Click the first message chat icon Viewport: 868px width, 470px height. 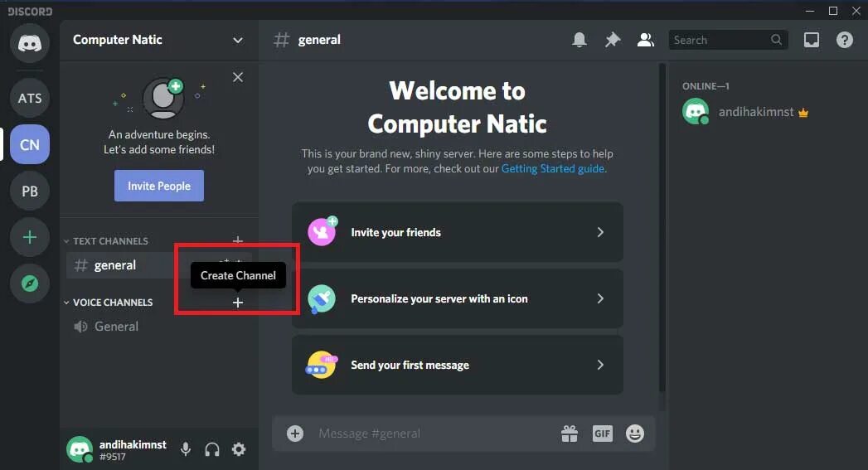click(x=321, y=365)
